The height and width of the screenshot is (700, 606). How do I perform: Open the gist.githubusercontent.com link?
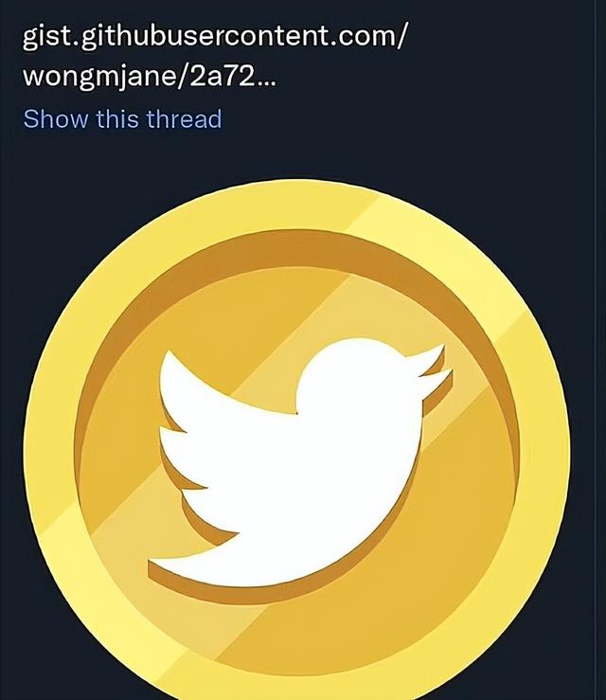[214, 56]
